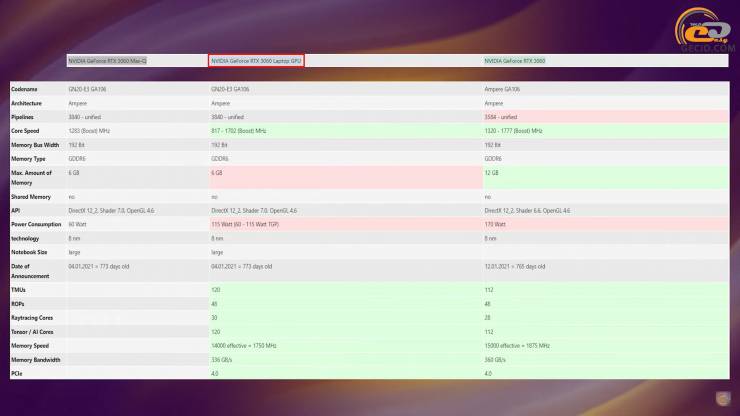Viewport: 740px width, 416px height.
Task: Select the Tensor / AI Cores label
Action: (32, 332)
